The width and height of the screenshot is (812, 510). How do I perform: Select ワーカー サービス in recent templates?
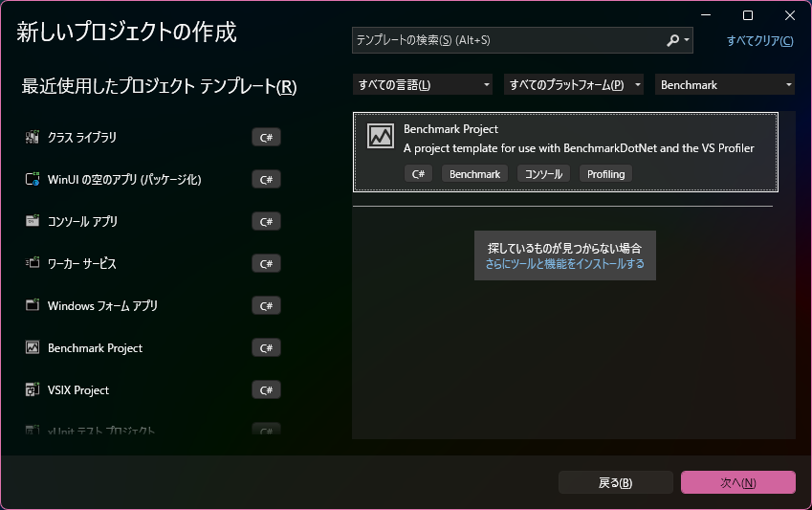point(153,263)
